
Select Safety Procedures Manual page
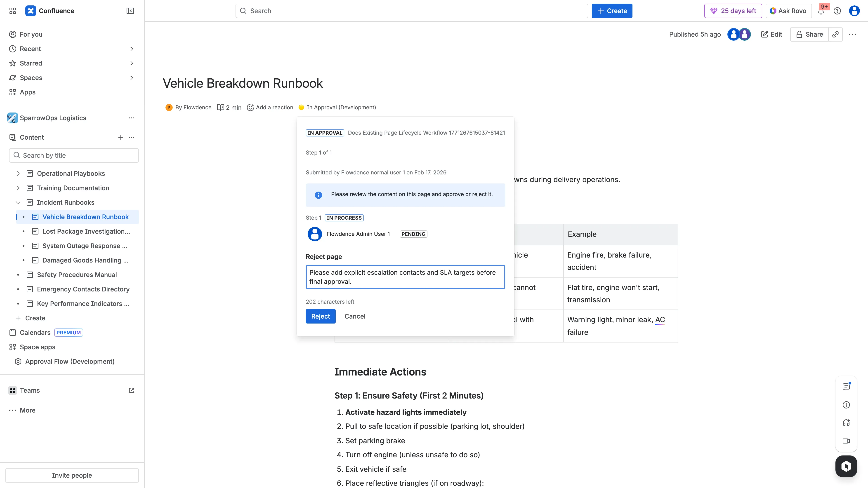pyautogui.click(x=77, y=275)
